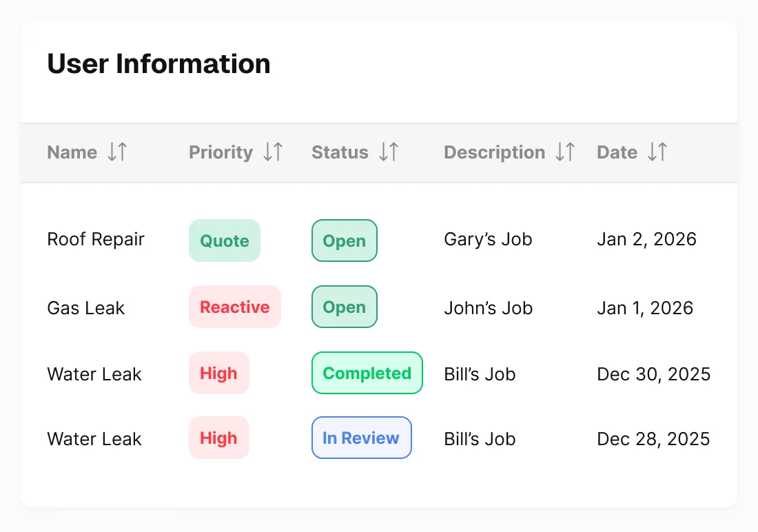Click the High badge on the Dec 28 row
This screenshot has height=532, width=758.
point(218,438)
